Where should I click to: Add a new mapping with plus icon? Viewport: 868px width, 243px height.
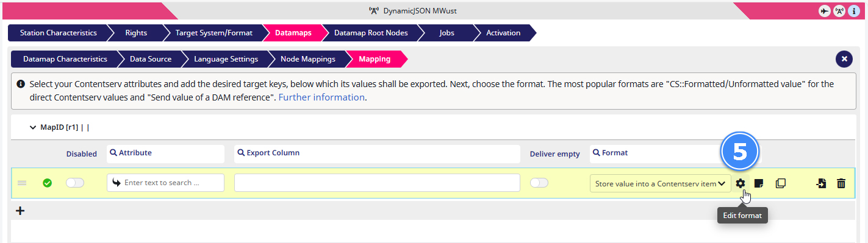[x=20, y=211]
